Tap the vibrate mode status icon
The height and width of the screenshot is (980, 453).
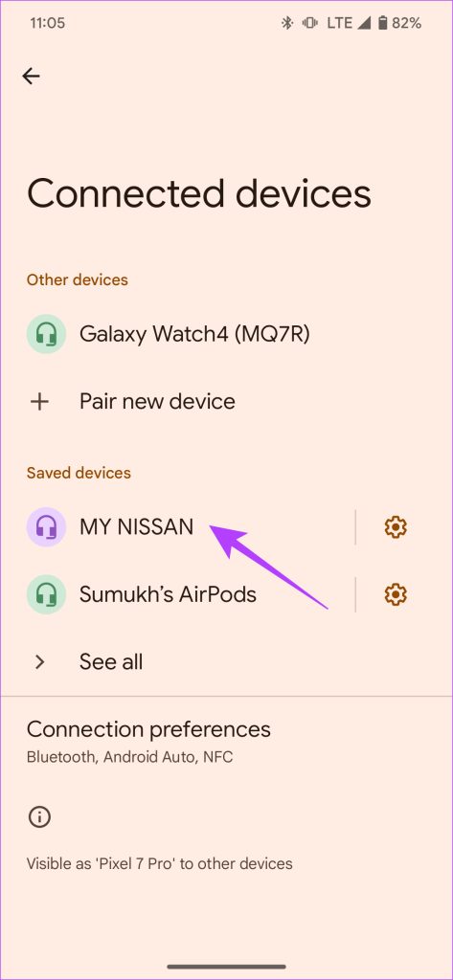(x=309, y=24)
